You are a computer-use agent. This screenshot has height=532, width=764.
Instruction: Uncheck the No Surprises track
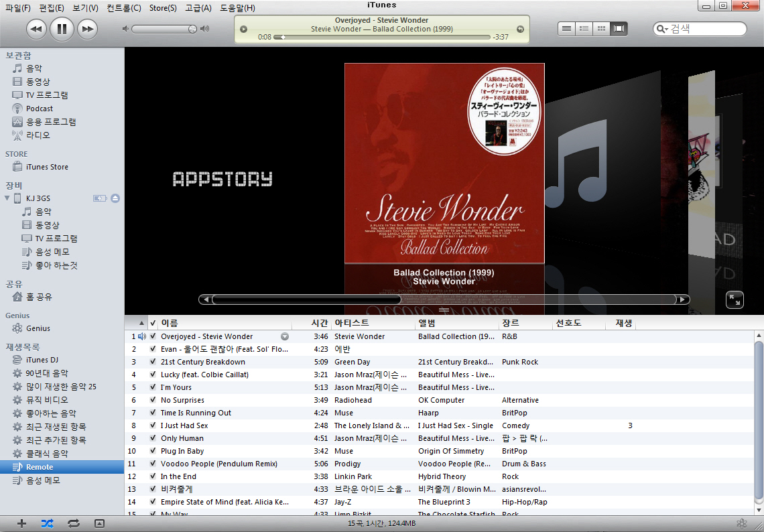tap(153, 400)
